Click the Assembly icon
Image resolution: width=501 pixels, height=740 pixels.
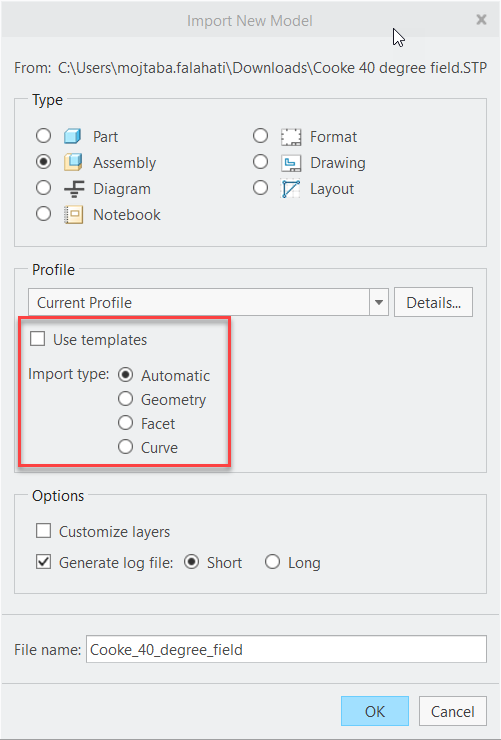[x=73, y=162]
